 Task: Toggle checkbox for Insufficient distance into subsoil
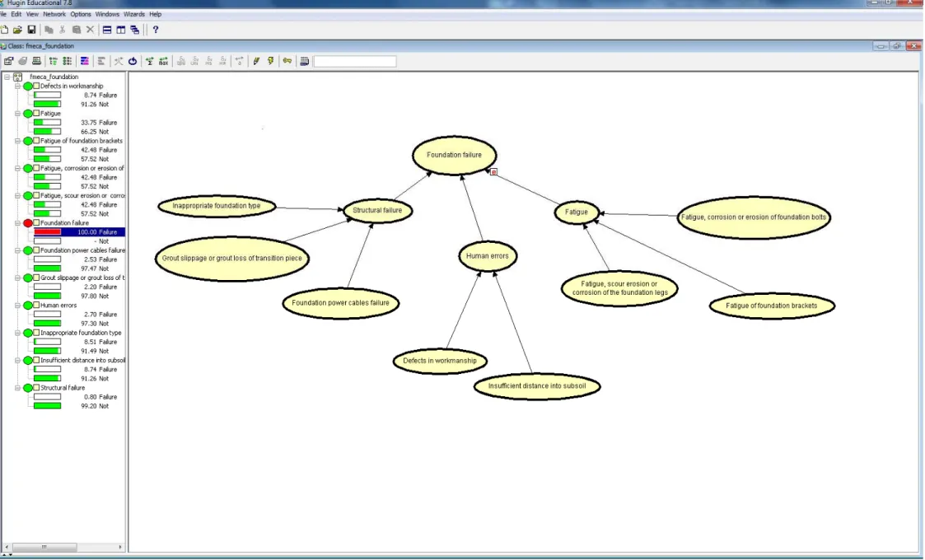pyautogui.click(x=36, y=360)
